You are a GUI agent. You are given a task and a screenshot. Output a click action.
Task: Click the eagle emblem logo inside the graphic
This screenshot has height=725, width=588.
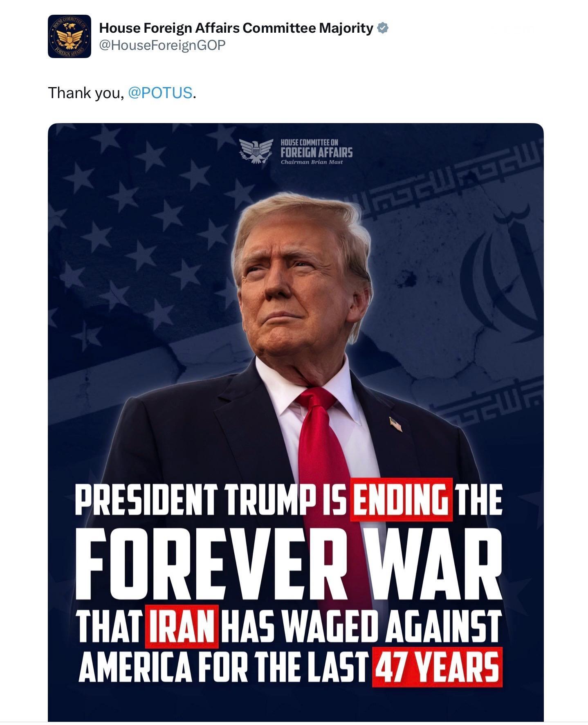click(x=256, y=151)
